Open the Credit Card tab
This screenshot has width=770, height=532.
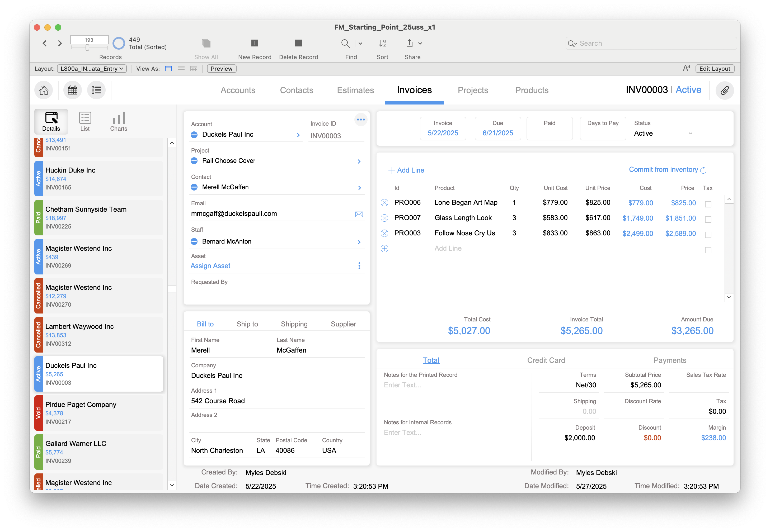tap(546, 360)
